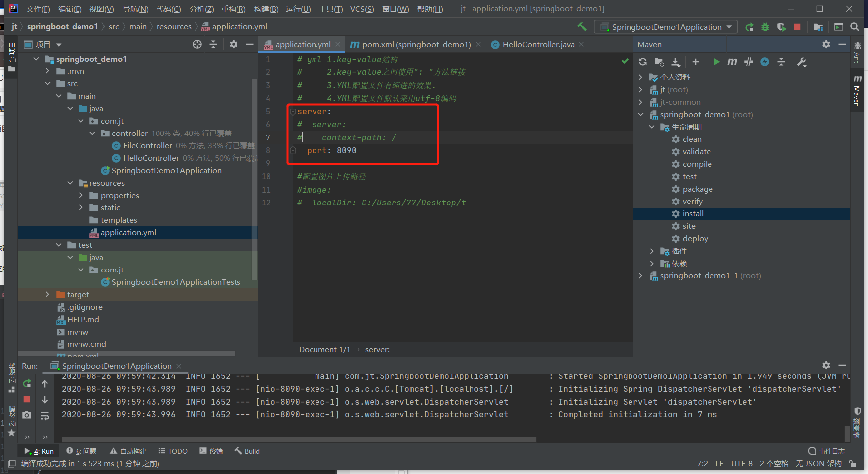Rerun SpringbootDemo1Application in the Run panel
This screenshot has height=474, width=868.
pos(27,383)
